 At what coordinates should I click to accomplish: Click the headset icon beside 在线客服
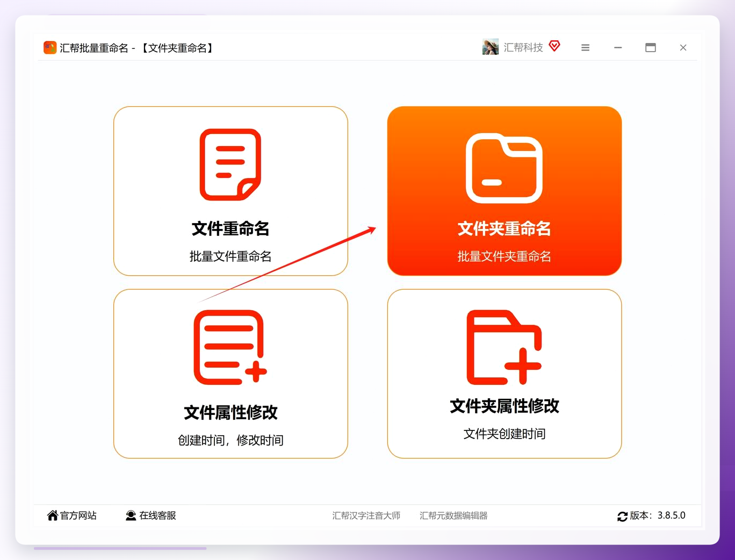[x=131, y=515]
